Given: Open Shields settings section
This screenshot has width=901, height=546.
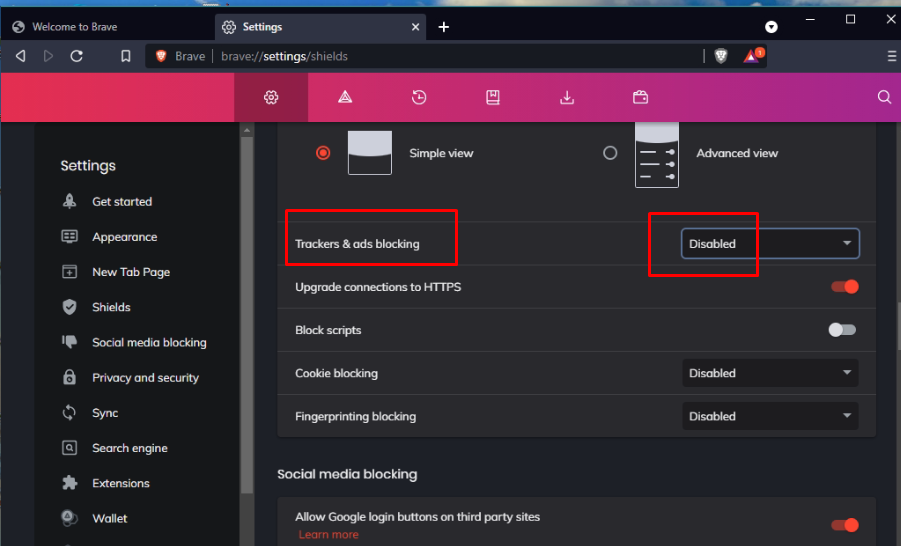Looking at the screenshot, I should tap(111, 307).
